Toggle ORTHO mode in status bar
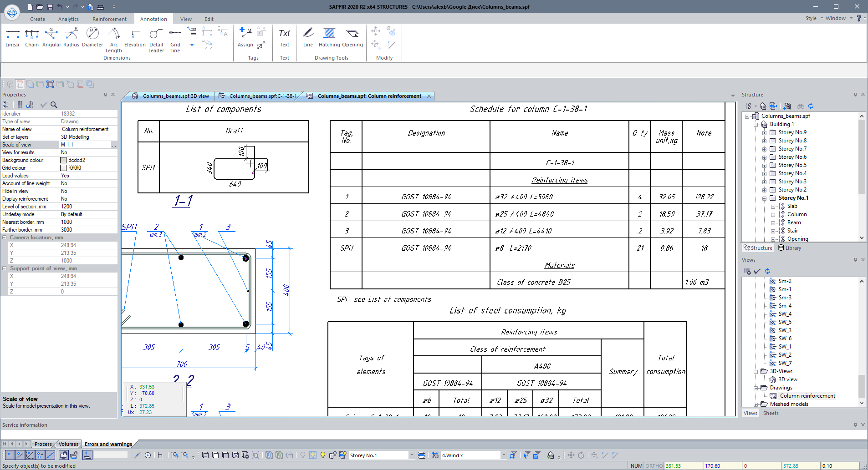This screenshot has height=470, width=868. coord(654,466)
